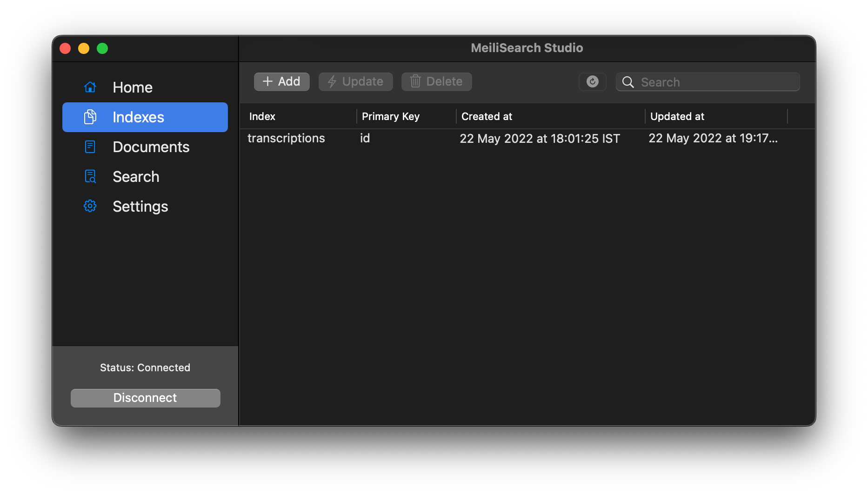Open the Settings section label

pos(140,207)
